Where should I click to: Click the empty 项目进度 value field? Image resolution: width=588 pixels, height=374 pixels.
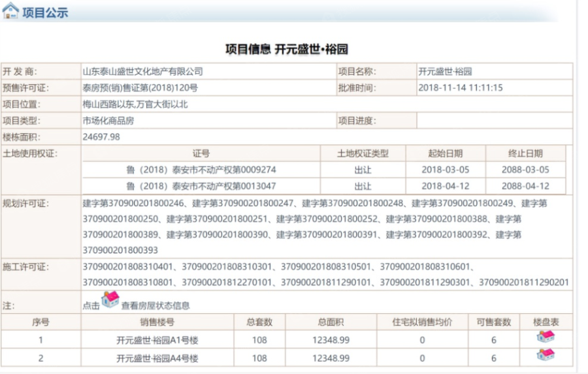tap(494, 121)
